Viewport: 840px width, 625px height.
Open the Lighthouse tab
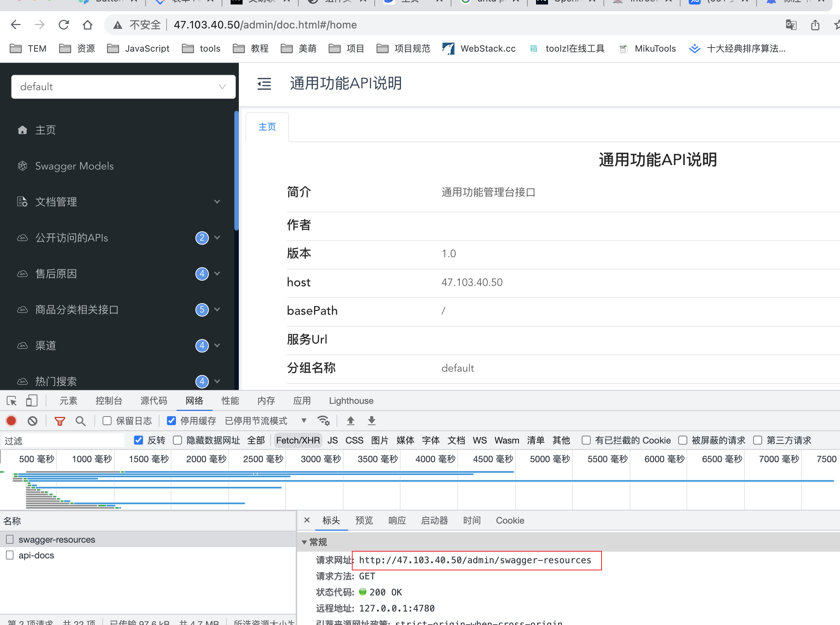pos(351,401)
